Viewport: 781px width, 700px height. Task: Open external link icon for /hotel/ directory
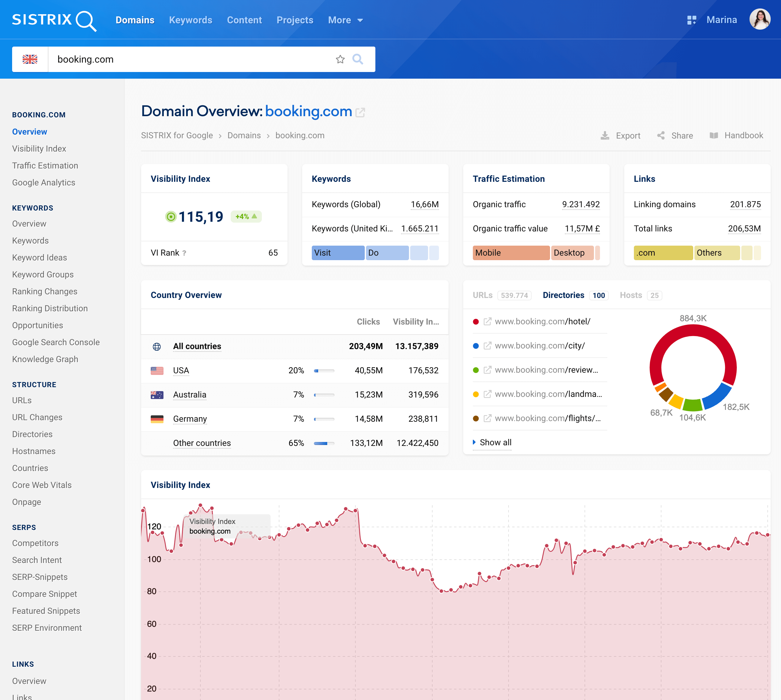[x=487, y=322]
